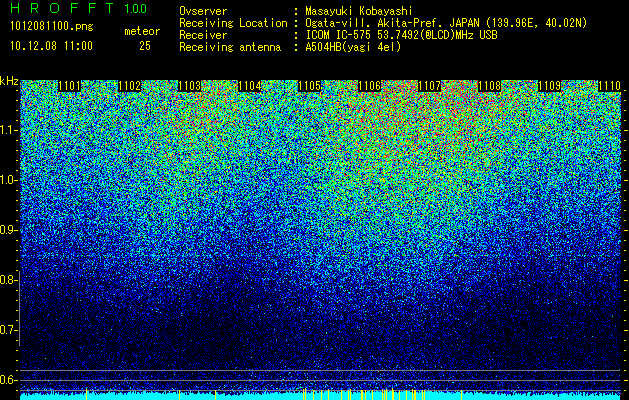Click the 0.7 frequency axis label
The width and height of the screenshot is (629, 400).
point(9,330)
